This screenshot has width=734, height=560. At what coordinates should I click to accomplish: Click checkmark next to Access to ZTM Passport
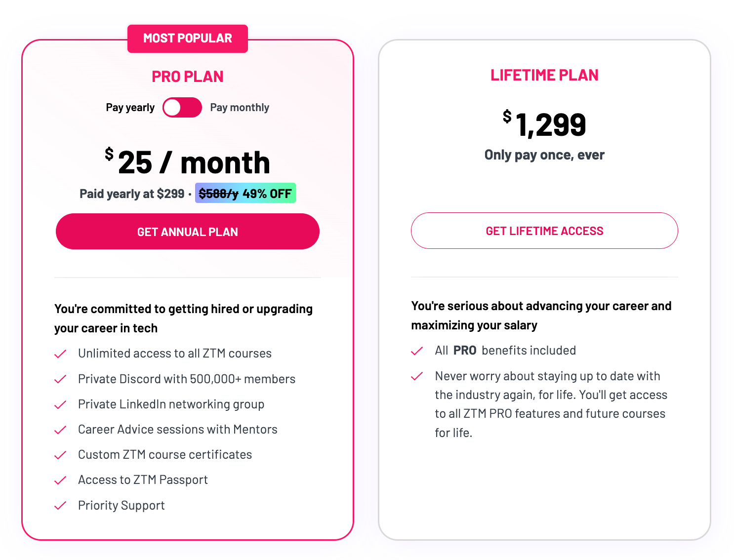click(60, 480)
